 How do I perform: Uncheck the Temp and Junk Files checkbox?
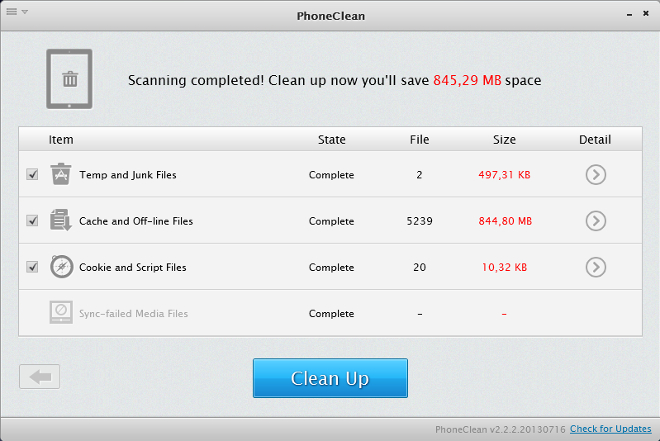[32, 175]
